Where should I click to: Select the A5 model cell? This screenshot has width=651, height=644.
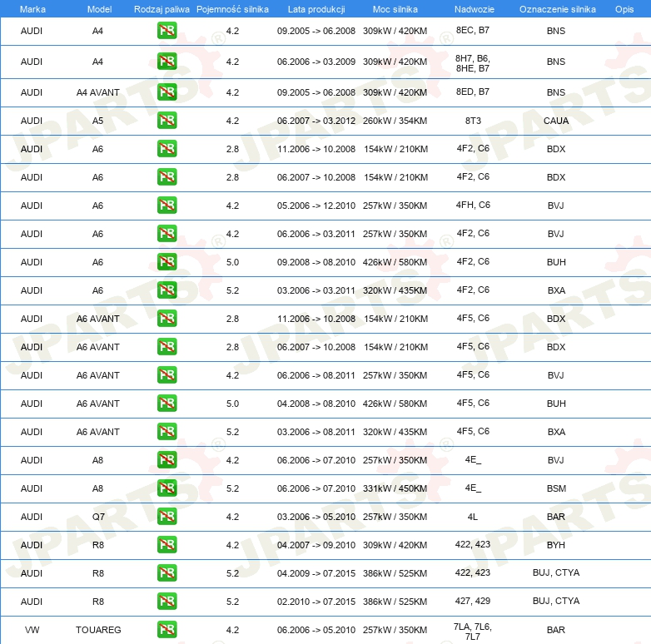[97, 121]
